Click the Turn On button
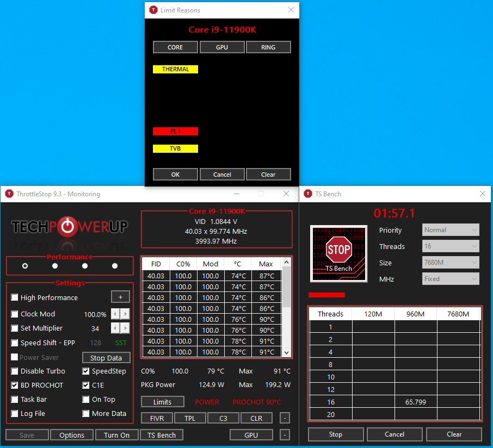The width and height of the screenshot is (493, 448). 116,435
